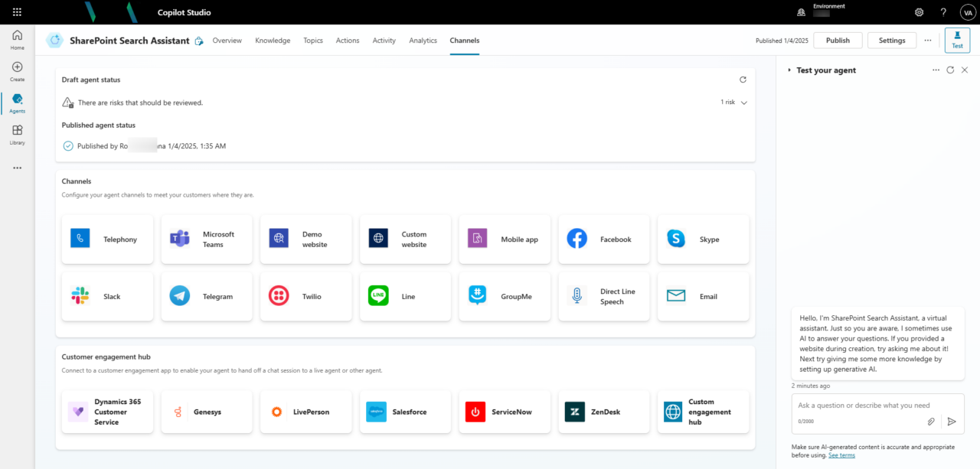Open settings gear in top bar
The width and height of the screenshot is (980, 469).
(x=920, y=12)
